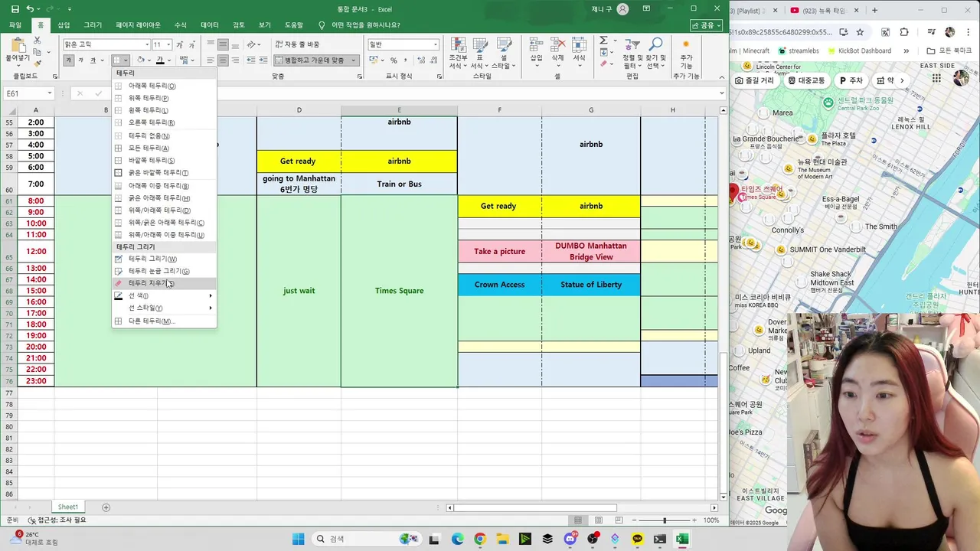The height and width of the screenshot is (551, 980).
Task: Click the 'Statue of Liberty' cell
Action: pos(591,285)
